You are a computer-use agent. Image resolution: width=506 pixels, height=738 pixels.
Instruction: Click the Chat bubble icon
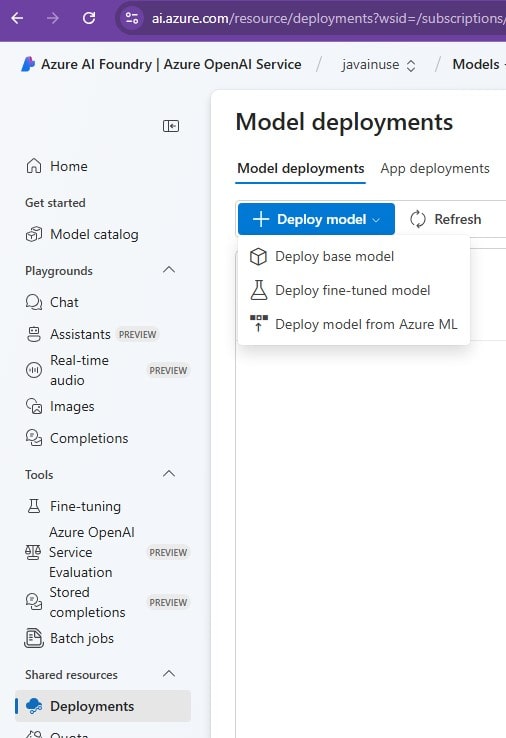pos(34,302)
